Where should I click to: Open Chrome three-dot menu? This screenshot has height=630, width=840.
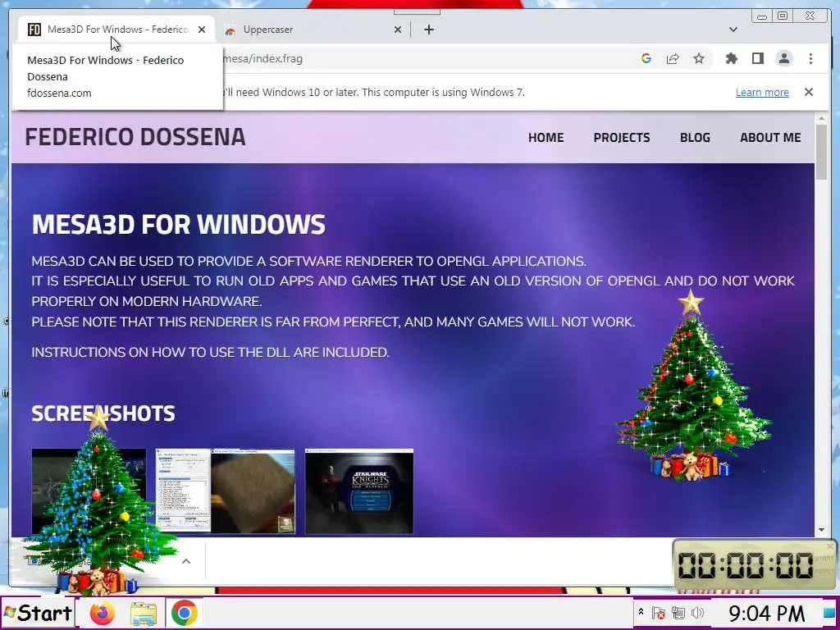(810, 59)
